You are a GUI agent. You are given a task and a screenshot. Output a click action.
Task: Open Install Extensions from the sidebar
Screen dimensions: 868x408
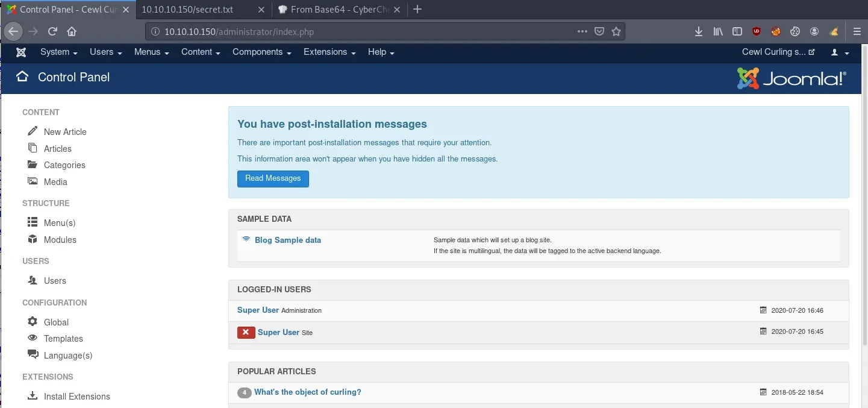tap(76, 397)
